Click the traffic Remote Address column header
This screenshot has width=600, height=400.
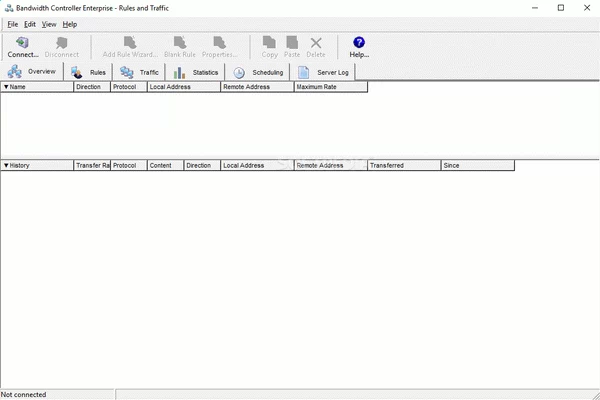(x=331, y=165)
